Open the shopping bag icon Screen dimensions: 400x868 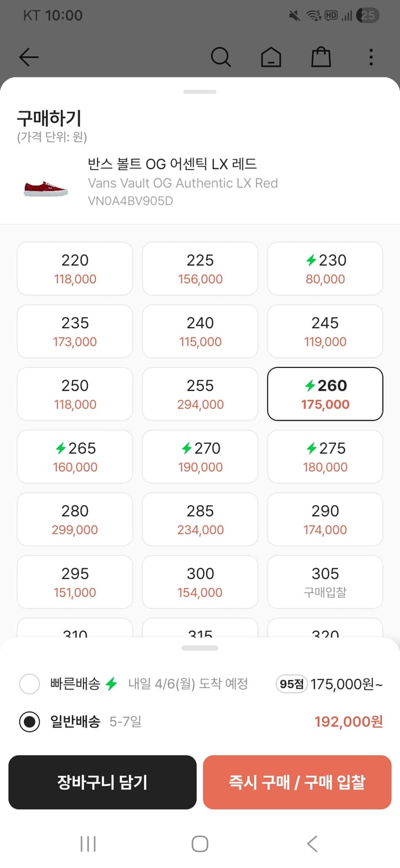point(321,57)
